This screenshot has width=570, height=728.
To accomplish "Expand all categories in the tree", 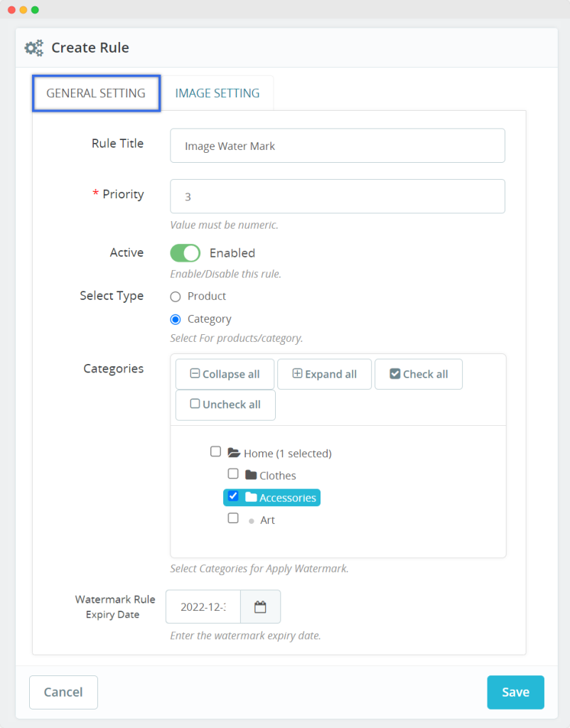I will click(324, 375).
